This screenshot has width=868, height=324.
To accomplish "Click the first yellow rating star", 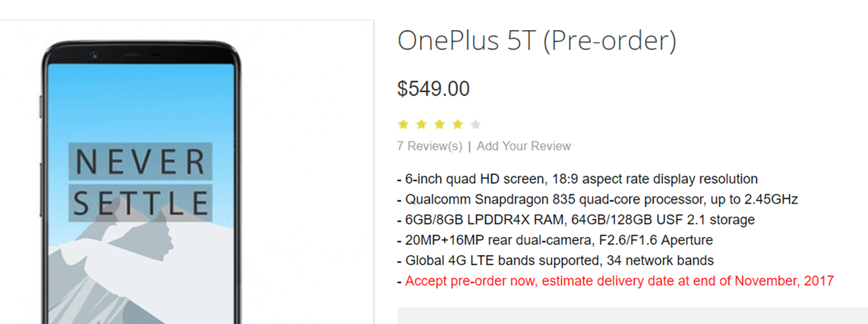I will [403, 124].
